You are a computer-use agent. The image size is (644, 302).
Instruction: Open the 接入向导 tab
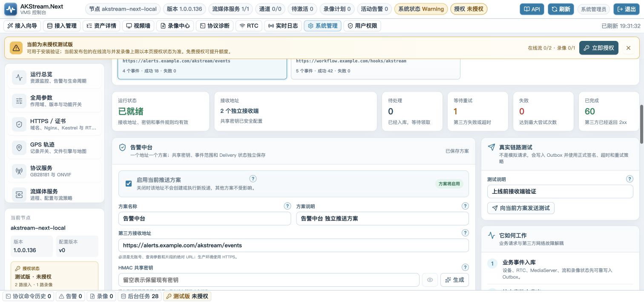tap(22, 26)
